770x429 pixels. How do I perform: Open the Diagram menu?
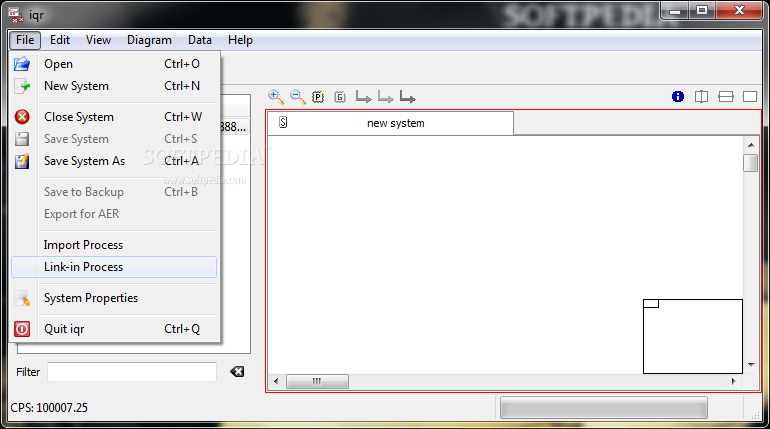pyautogui.click(x=149, y=40)
